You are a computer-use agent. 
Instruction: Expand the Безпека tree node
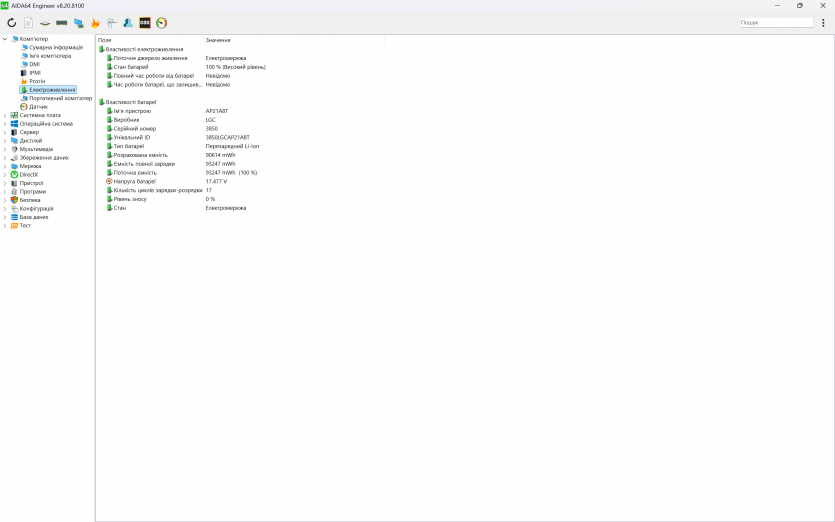5,200
